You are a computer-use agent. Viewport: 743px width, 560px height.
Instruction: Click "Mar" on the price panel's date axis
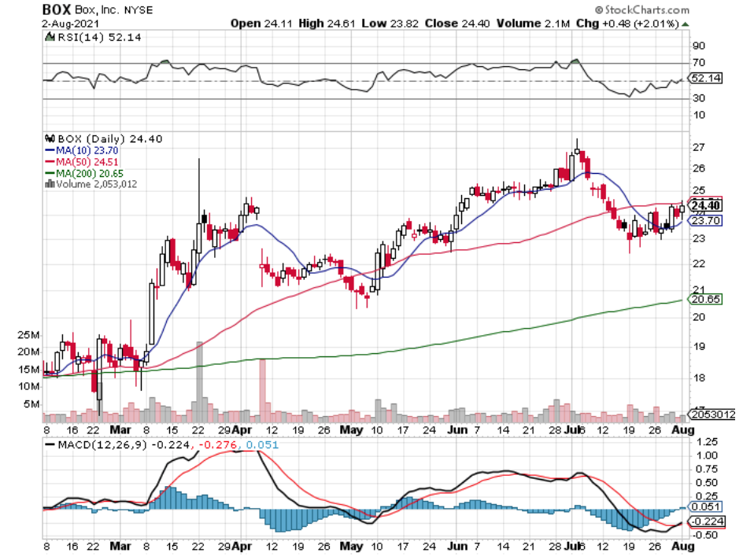pos(120,429)
